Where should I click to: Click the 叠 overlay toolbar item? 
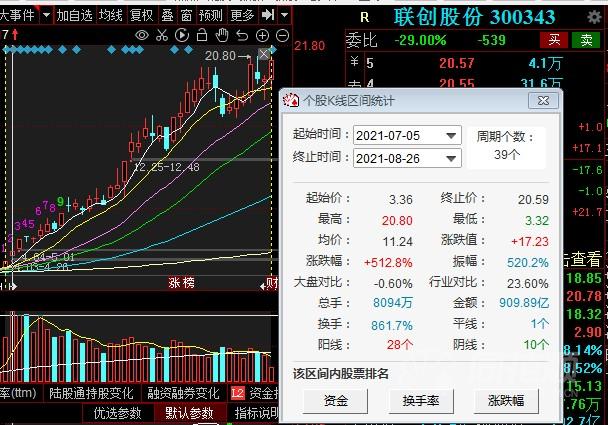167,15
